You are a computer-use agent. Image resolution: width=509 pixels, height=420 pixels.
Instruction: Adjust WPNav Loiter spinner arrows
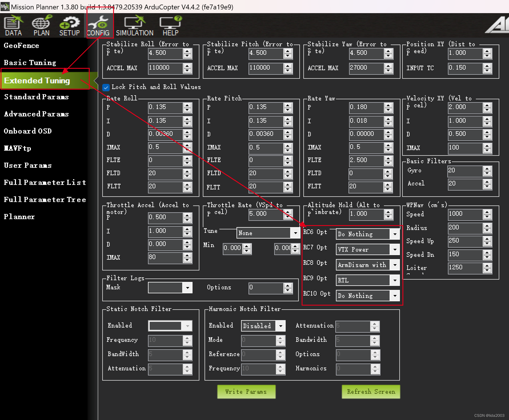(487, 268)
